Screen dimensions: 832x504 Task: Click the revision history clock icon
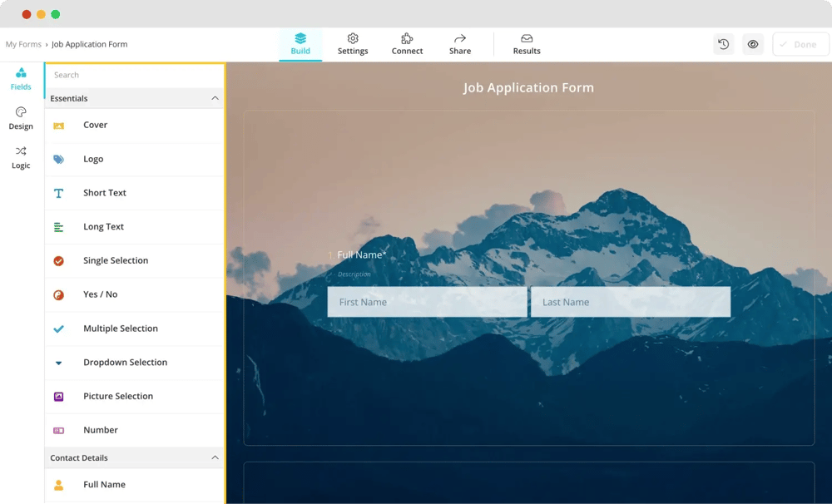point(723,45)
